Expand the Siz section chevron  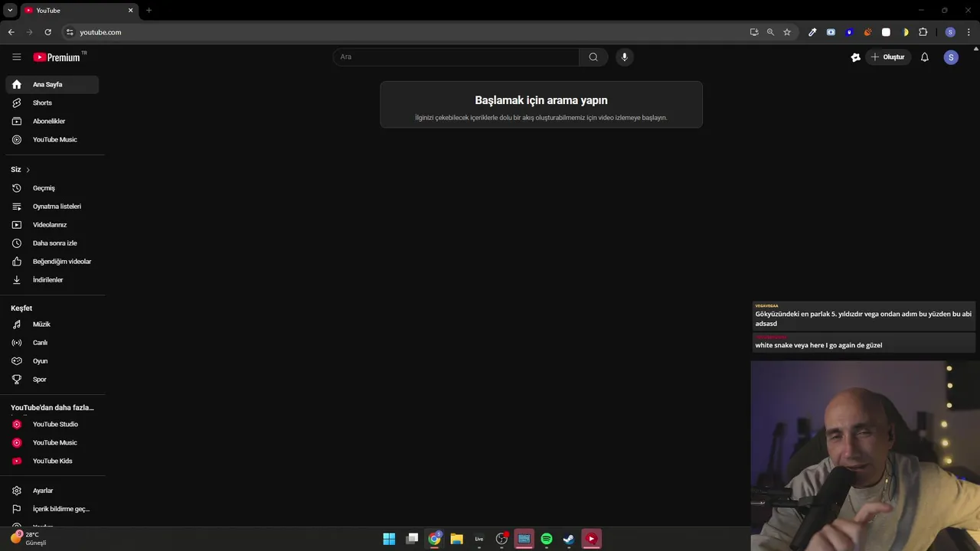[28, 170]
